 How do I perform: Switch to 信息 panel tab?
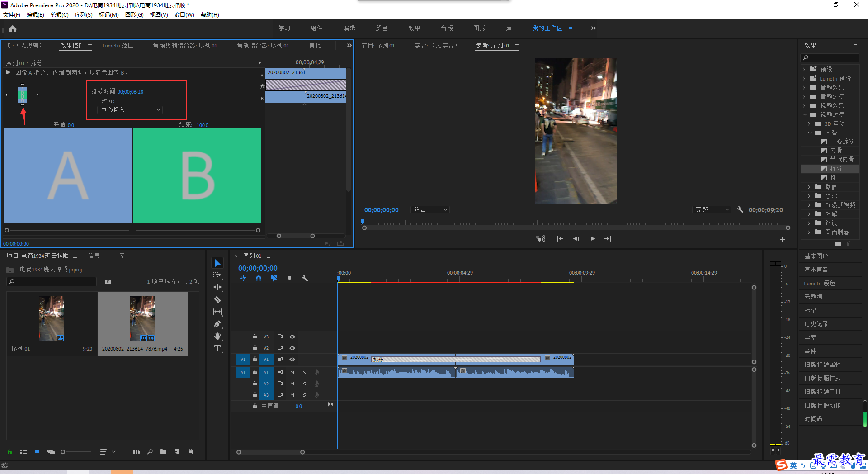[x=94, y=256]
